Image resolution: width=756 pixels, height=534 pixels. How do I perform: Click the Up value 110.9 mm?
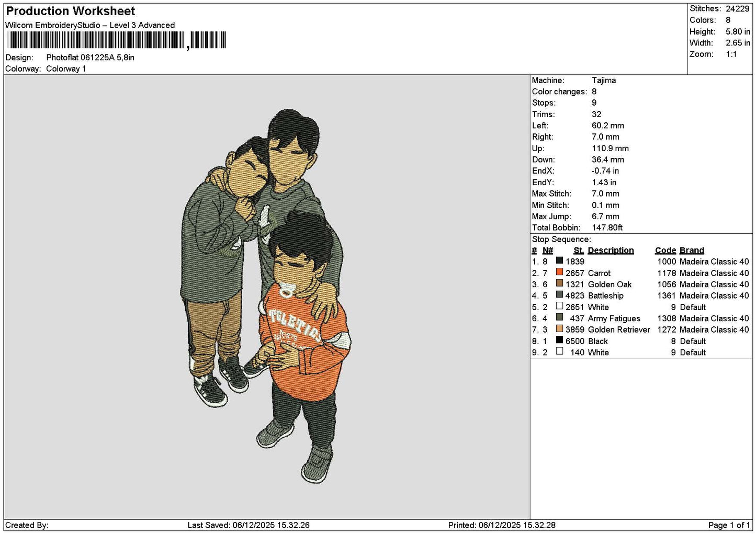611,149
